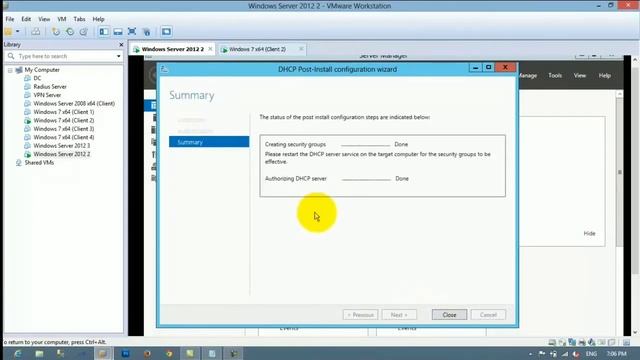
Task: Collapse the My Computer tree node
Action: pyautogui.click(x=10, y=70)
